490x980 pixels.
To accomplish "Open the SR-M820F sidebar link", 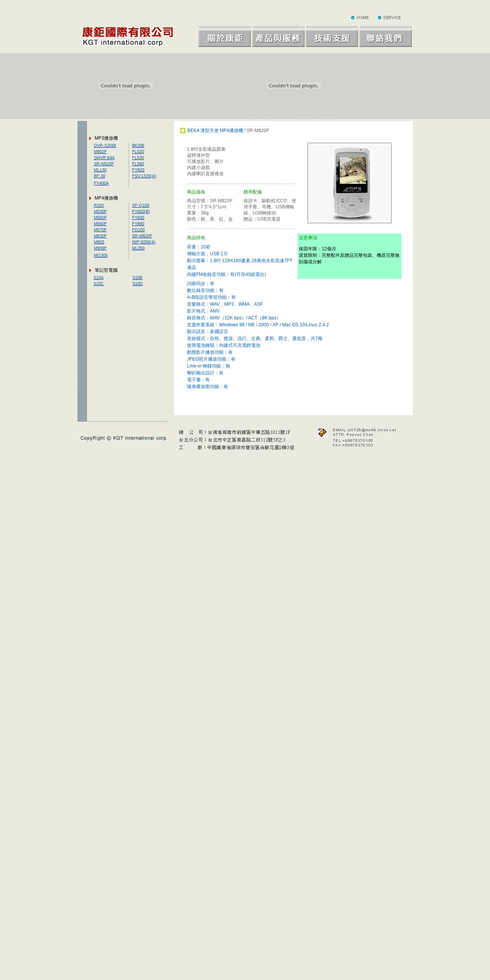I will [x=142, y=236].
